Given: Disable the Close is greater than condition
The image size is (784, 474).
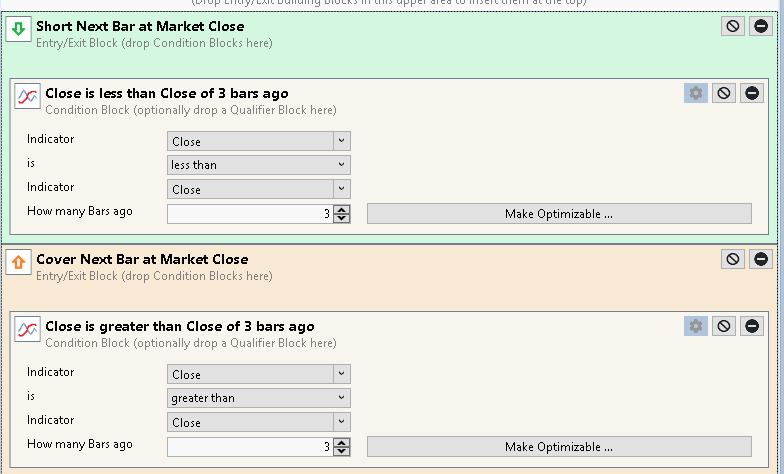Looking at the screenshot, I should [724, 326].
